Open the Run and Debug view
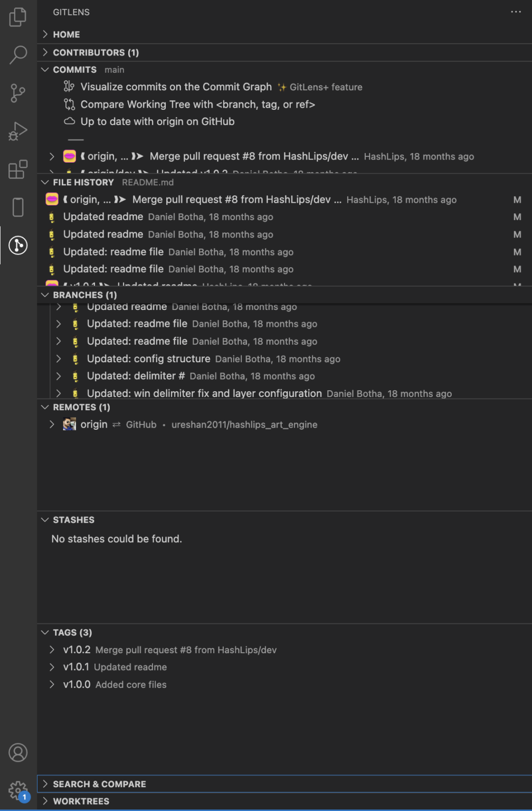This screenshot has width=532, height=811. coord(18,131)
